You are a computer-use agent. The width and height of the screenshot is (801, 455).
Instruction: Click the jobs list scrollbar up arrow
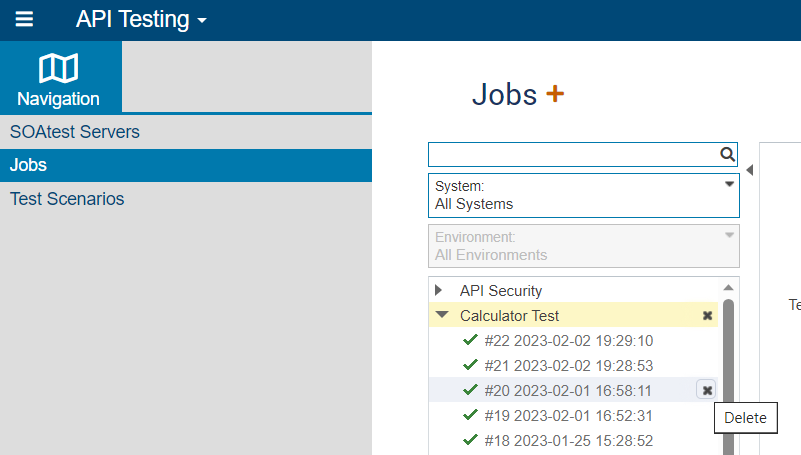728,288
